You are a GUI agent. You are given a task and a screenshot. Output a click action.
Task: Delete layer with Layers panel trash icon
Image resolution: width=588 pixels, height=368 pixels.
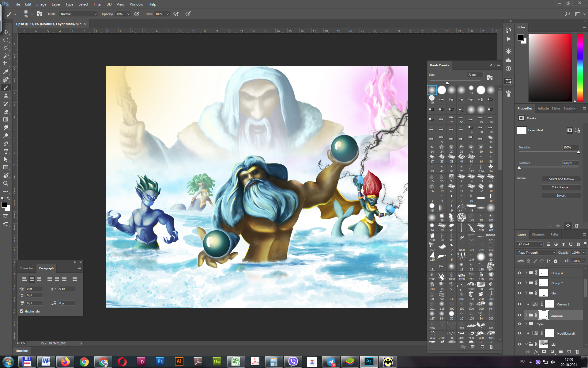[x=577, y=352]
